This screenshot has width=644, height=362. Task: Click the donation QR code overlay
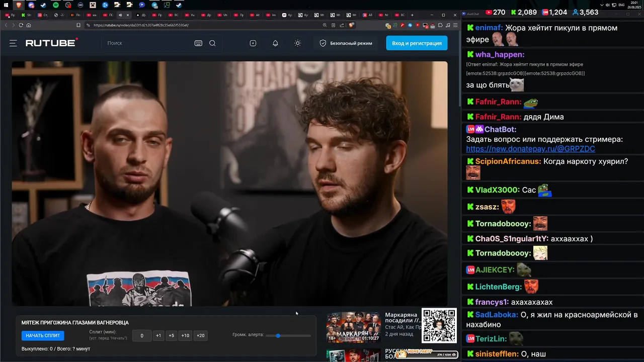click(439, 326)
